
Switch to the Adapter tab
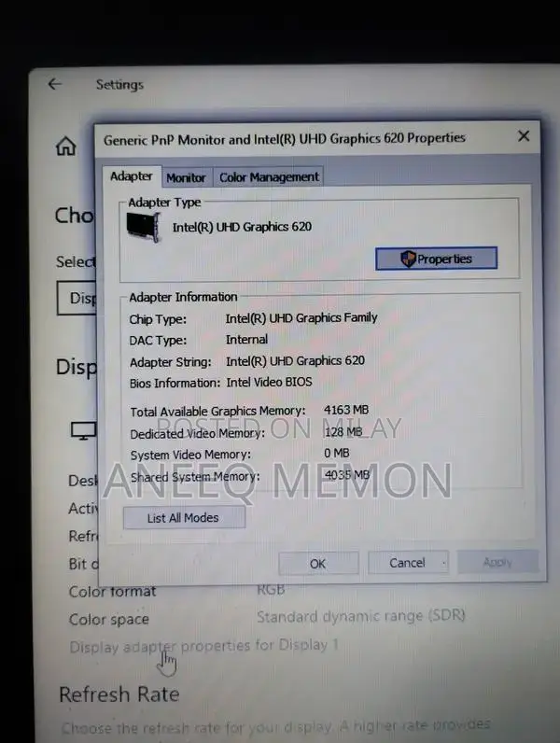pos(132,176)
